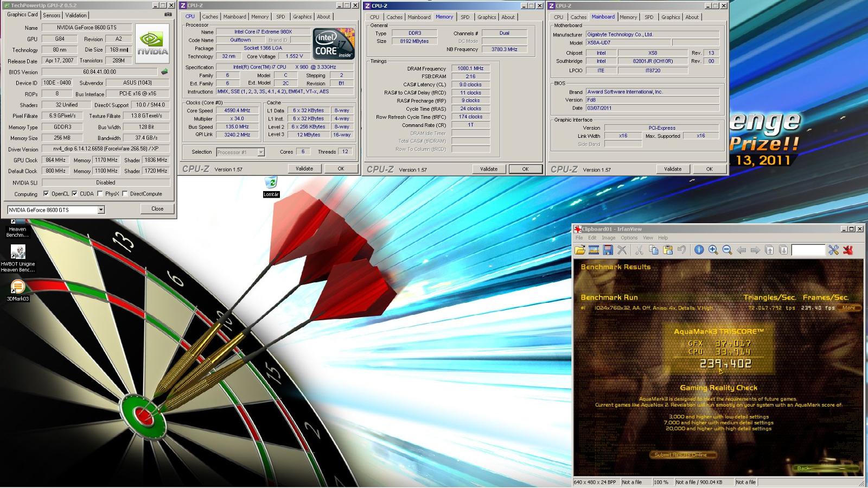Image resolution: width=868 pixels, height=488 pixels.
Task: Click the Zoom Out magnifier icon
Action: [x=727, y=250]
